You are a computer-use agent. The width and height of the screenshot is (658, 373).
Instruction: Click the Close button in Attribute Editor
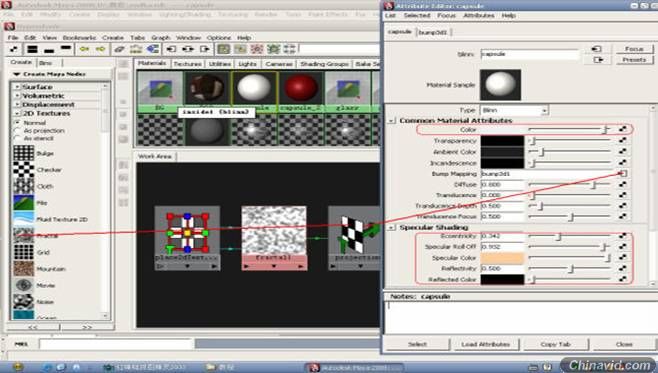click(x=624, y=344)
